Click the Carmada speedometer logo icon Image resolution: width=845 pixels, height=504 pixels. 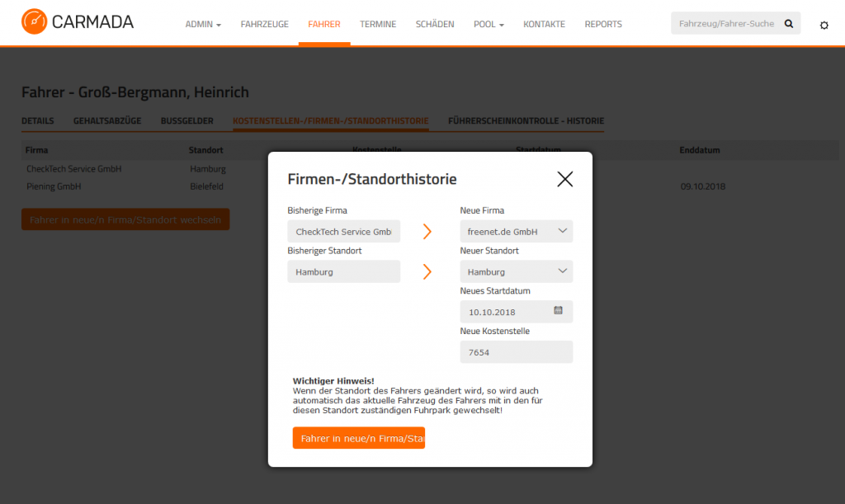tap(35, 21)
